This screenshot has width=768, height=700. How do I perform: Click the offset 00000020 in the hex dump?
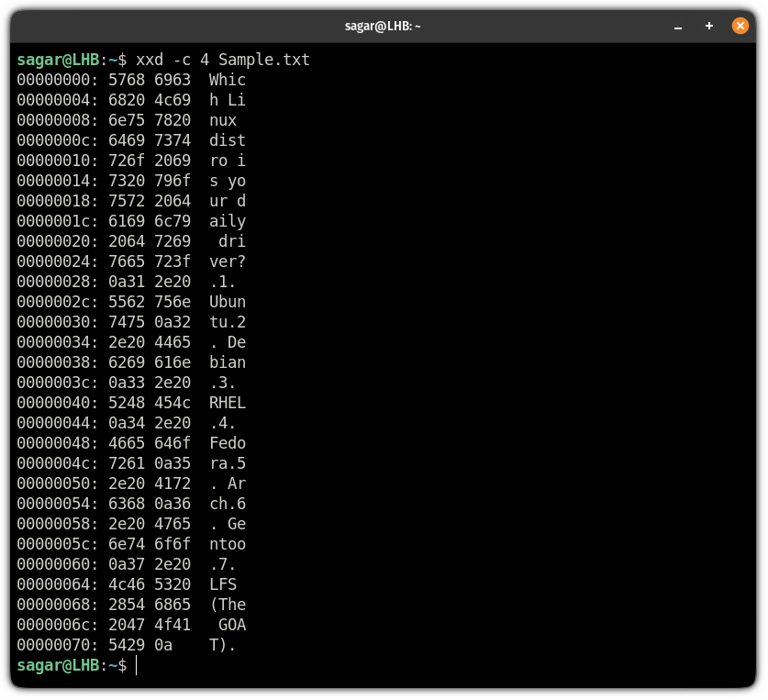coord(53,241)
